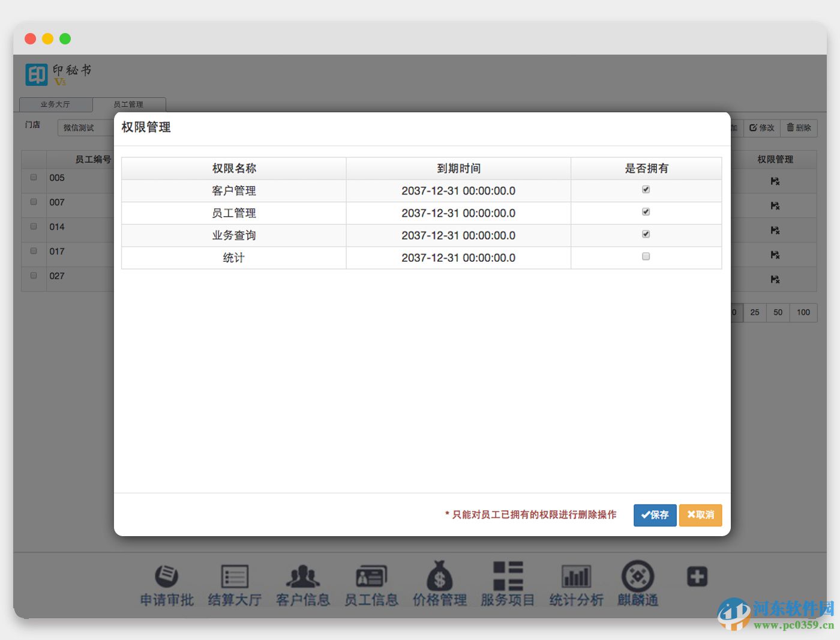Click the permission flag icon for employee 027
The width and height of the screenshot is (840, 640).
pyautogui.click(x=775, y=279)
